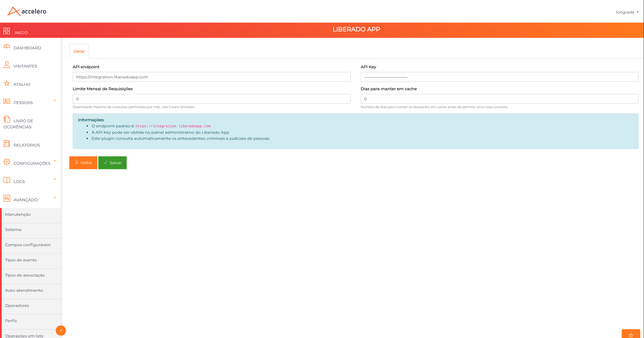Image resolution: width=644 pixels, height=338 pixels.
Task: Click the Atalho star icon
Action: 7,83
